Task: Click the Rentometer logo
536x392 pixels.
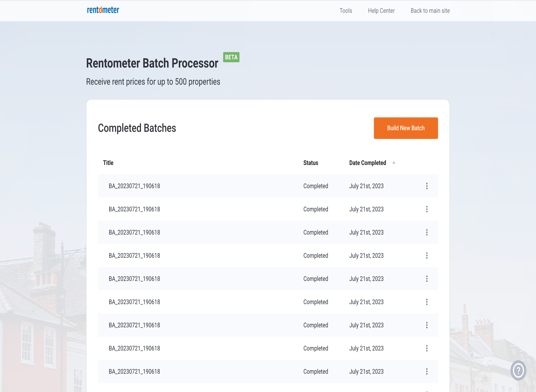Action: (x=103, y=10)
